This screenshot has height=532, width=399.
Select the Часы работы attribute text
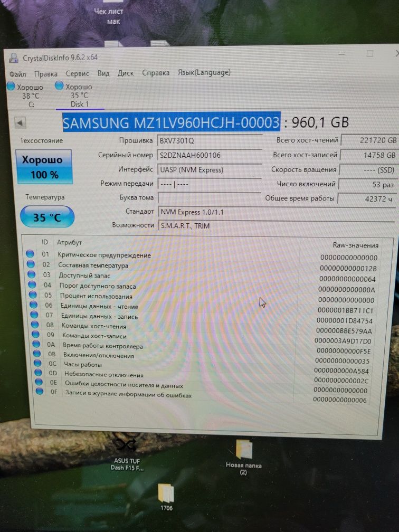click(x=83, y=365)
